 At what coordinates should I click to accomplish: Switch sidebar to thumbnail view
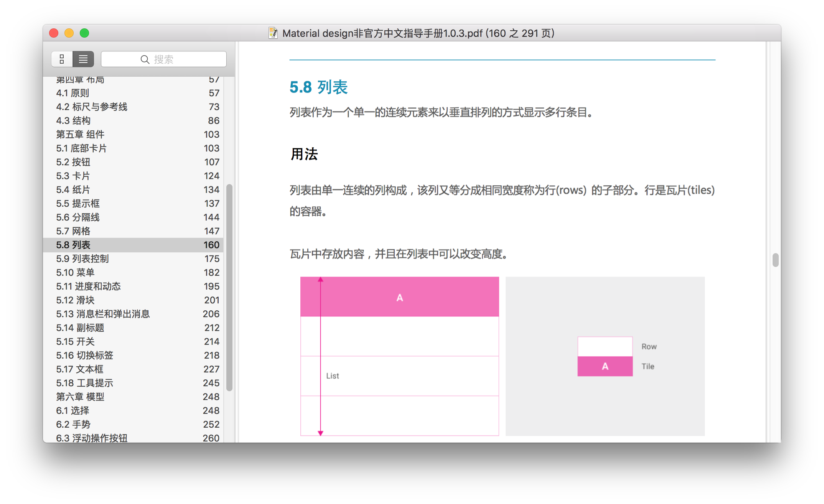62,59
